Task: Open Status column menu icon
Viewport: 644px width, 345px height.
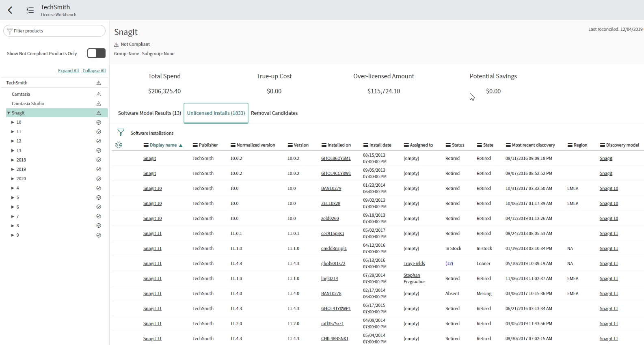Action: tap(448, 145)
